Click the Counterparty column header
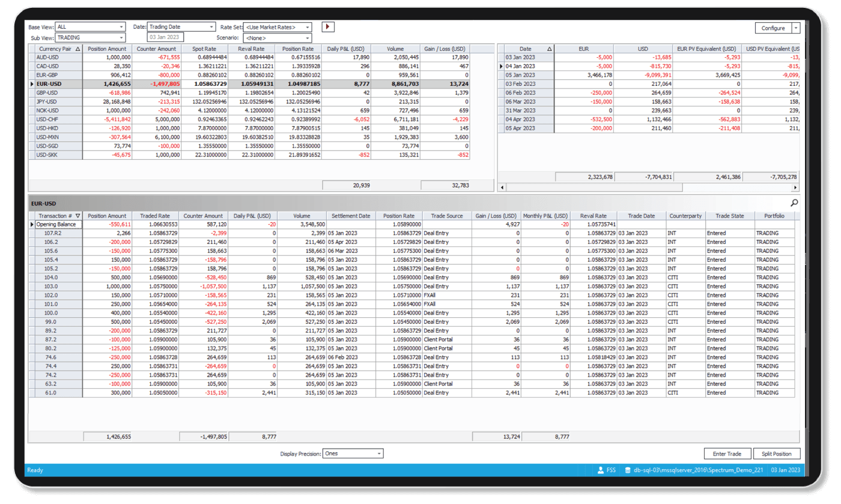Image resolution: width=841 pixels, height=504 pixels. pyautogui.click(x=685, y=216)
